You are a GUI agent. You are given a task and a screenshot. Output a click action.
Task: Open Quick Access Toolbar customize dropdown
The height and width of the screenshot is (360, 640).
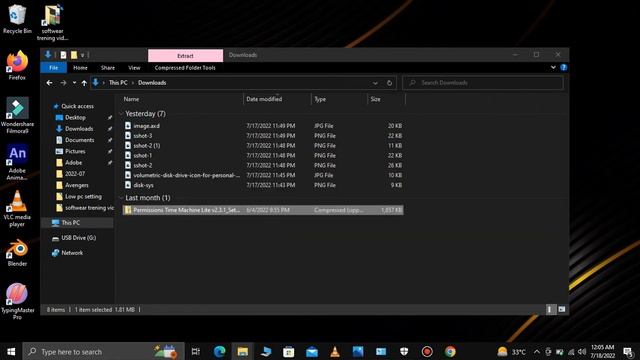click(x=82, y=55)
